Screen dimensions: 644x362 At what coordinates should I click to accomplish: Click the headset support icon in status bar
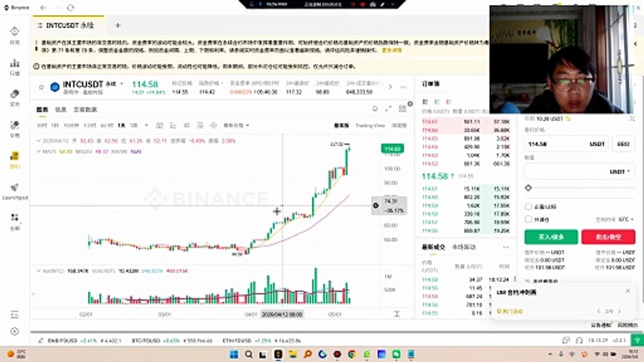pos(580,340)
